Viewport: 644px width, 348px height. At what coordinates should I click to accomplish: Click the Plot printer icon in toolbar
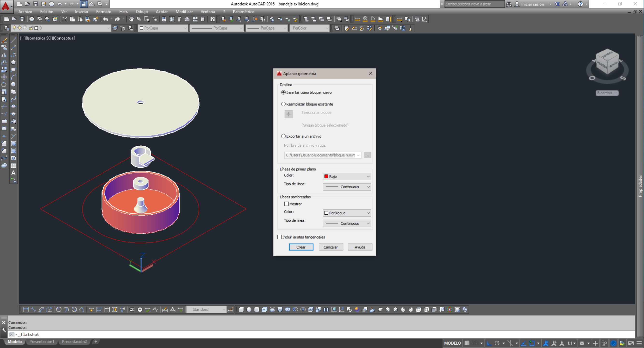coord(31,19)
